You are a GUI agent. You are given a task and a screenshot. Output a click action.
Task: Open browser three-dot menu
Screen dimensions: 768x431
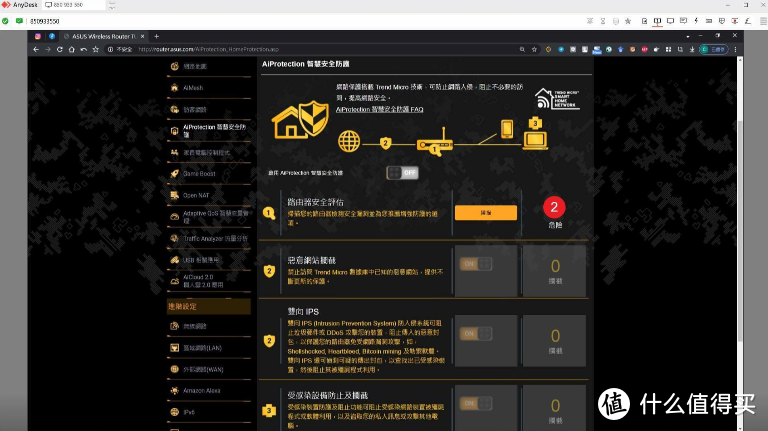point(735,49)
